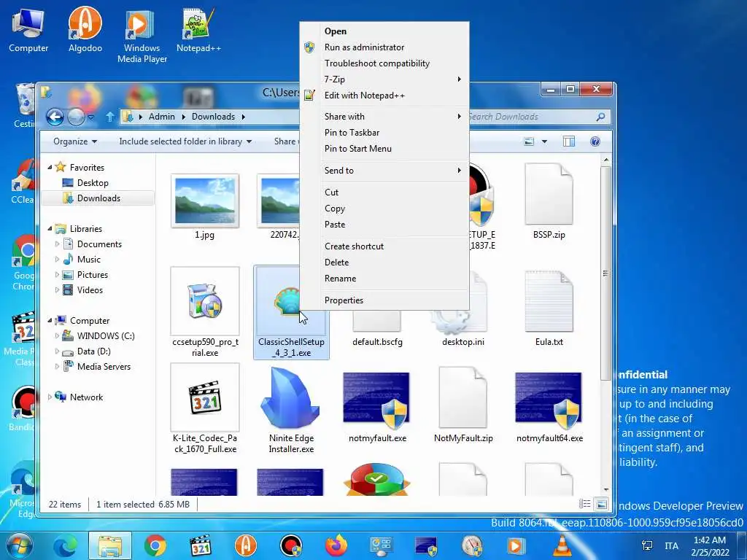Screen dimensions: 747x560
Task: Click the change view icon in toolbar
Action: [x=529, y=141]
